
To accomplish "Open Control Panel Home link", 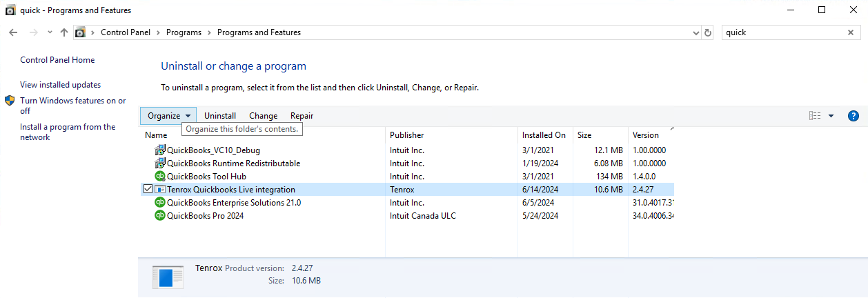I will [57, 60].
